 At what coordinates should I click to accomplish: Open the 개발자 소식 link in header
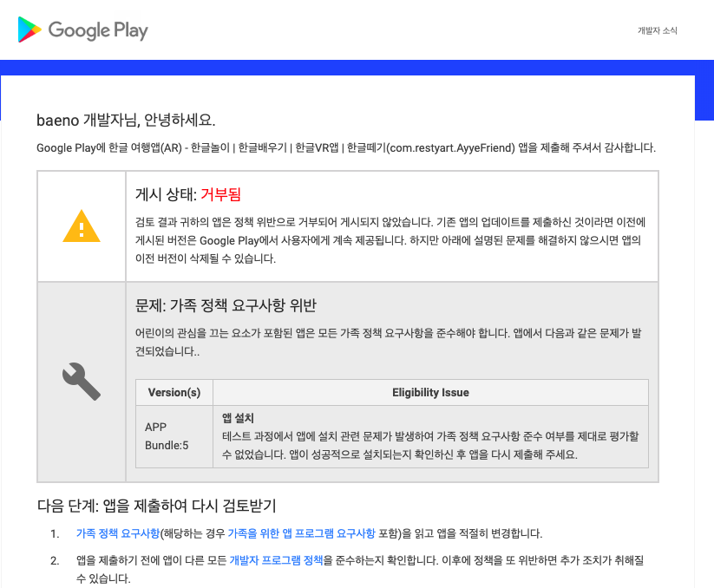657,30
